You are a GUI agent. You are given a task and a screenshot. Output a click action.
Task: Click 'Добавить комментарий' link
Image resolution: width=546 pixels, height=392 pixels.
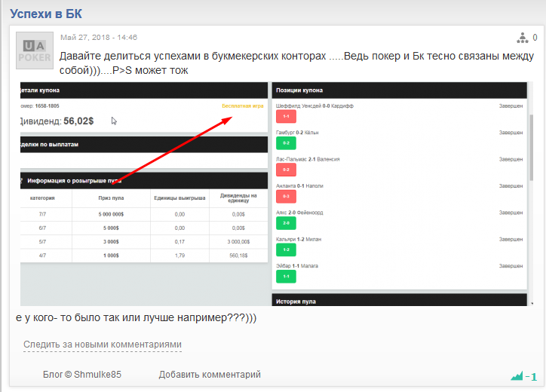click(x=210, y=374)
